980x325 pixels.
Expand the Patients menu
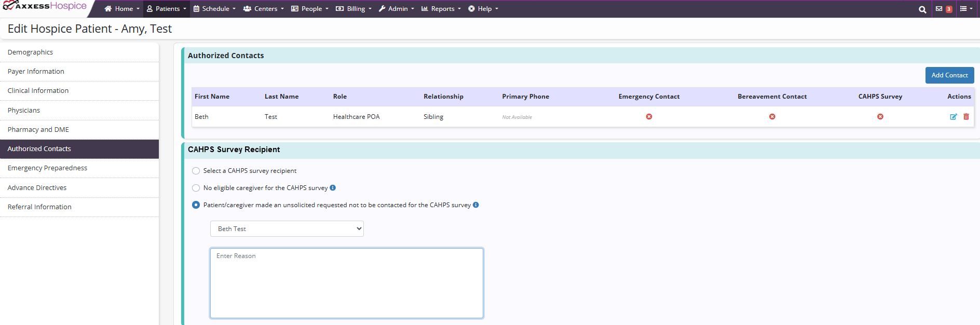(167, 9)
